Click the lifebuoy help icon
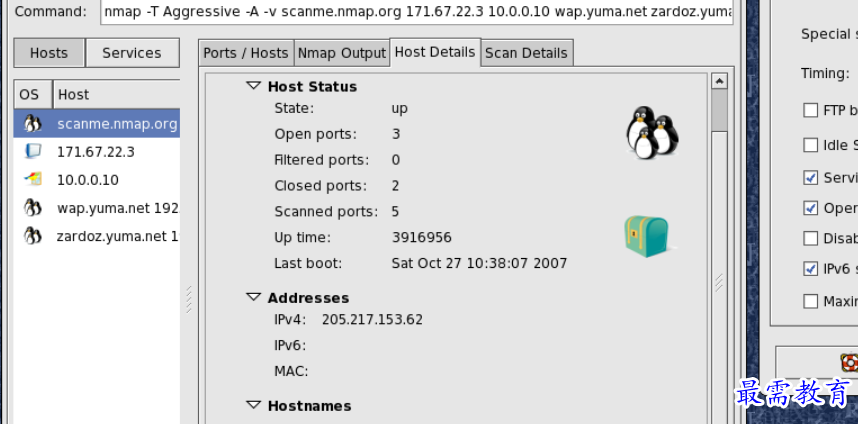Image resolution: width=858 pixels, height=424 pixels. click(x=849, y=363)
